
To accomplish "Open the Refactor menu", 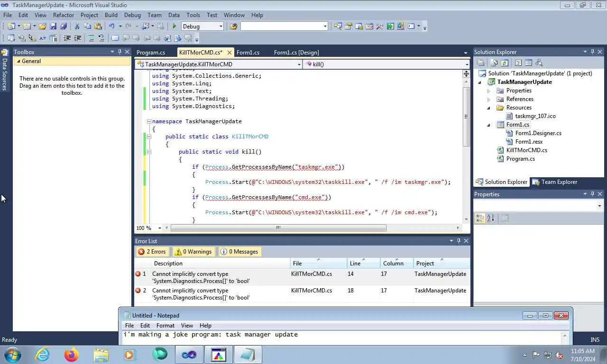I will coord(64,15).
